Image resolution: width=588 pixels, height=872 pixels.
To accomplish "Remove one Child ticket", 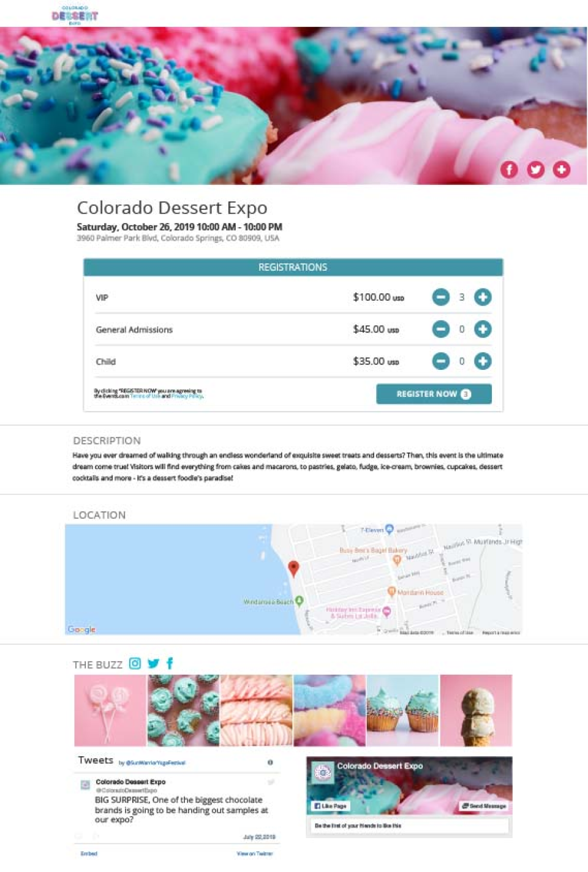I will (x=440, y=361).
